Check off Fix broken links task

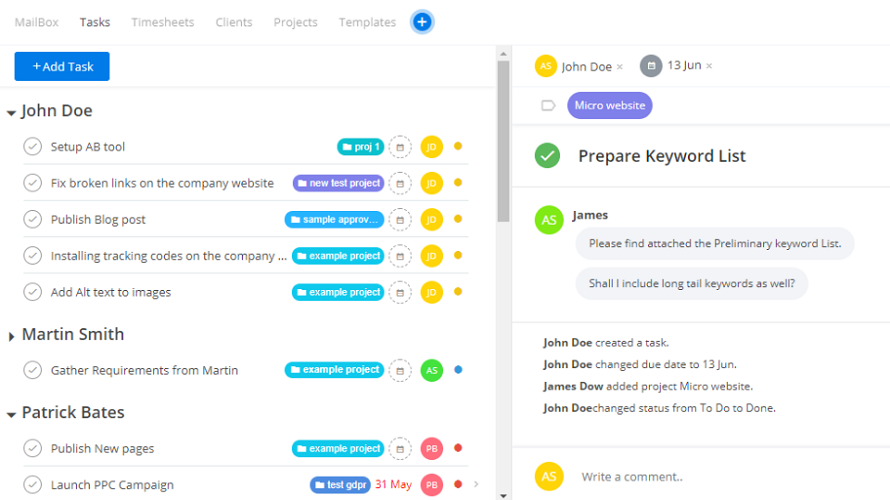tap(32, 183)
